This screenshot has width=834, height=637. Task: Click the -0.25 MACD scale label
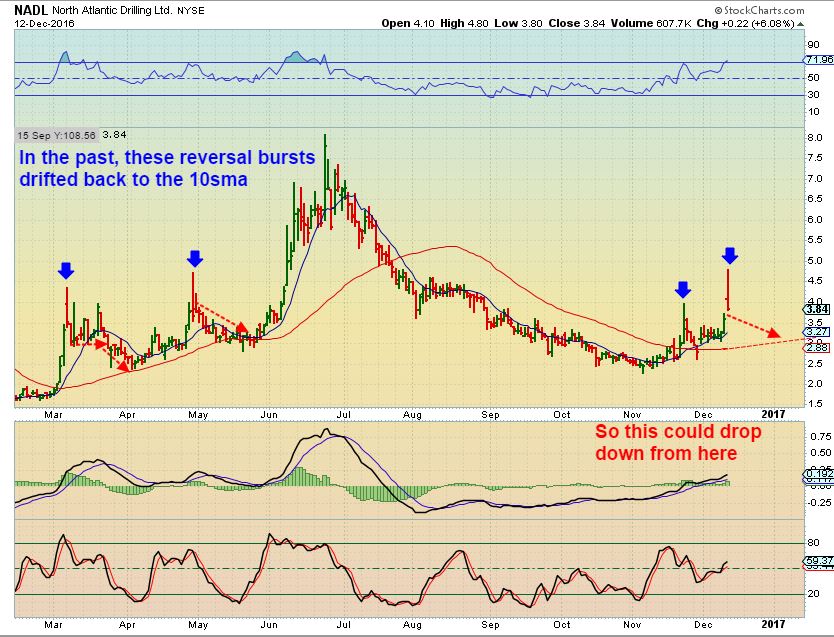point(820,502)
